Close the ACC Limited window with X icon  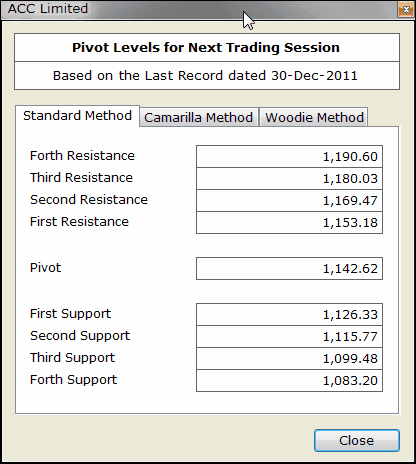[406, 10]
